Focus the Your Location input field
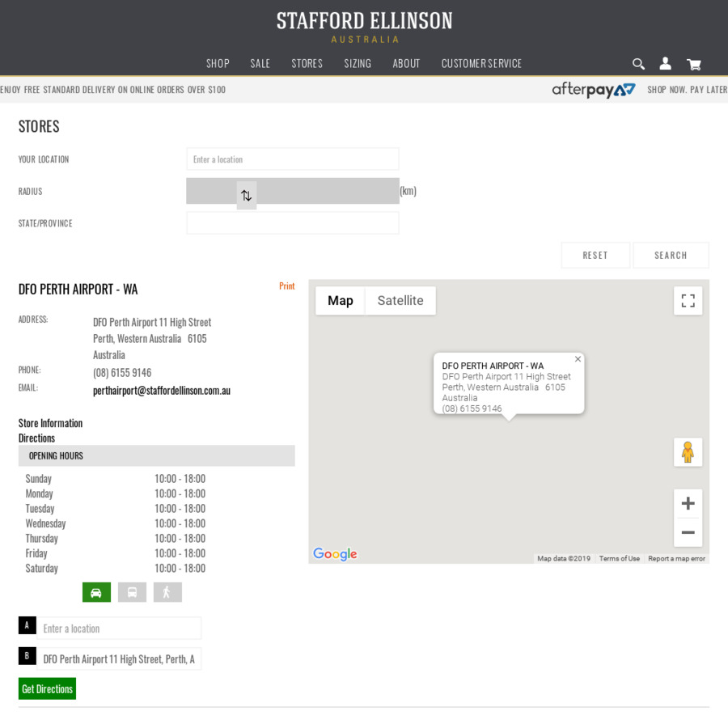 293,159
